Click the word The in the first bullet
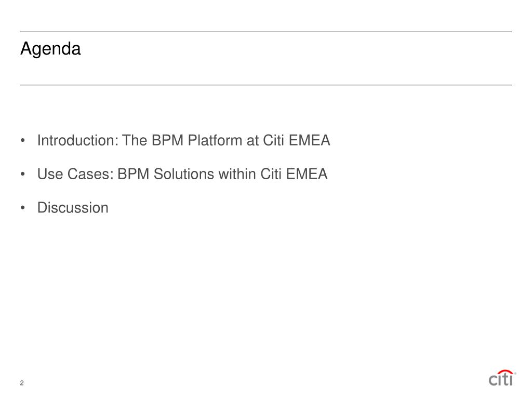This screenshot has width=532, height=399. pyautogui.click(x=135, y=140)
